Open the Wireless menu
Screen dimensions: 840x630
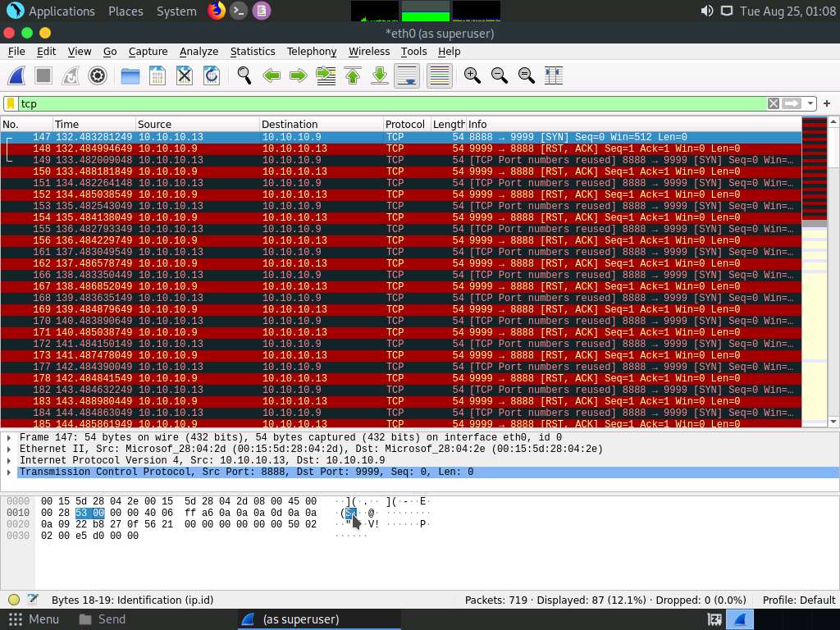click(369, 52)
